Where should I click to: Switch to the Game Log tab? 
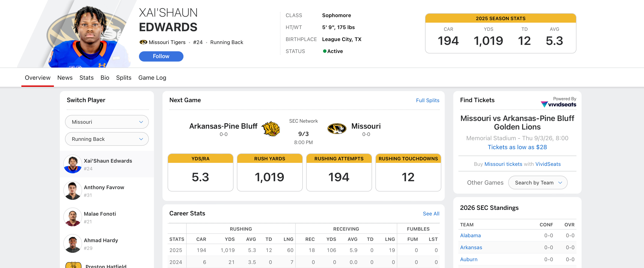152,78
